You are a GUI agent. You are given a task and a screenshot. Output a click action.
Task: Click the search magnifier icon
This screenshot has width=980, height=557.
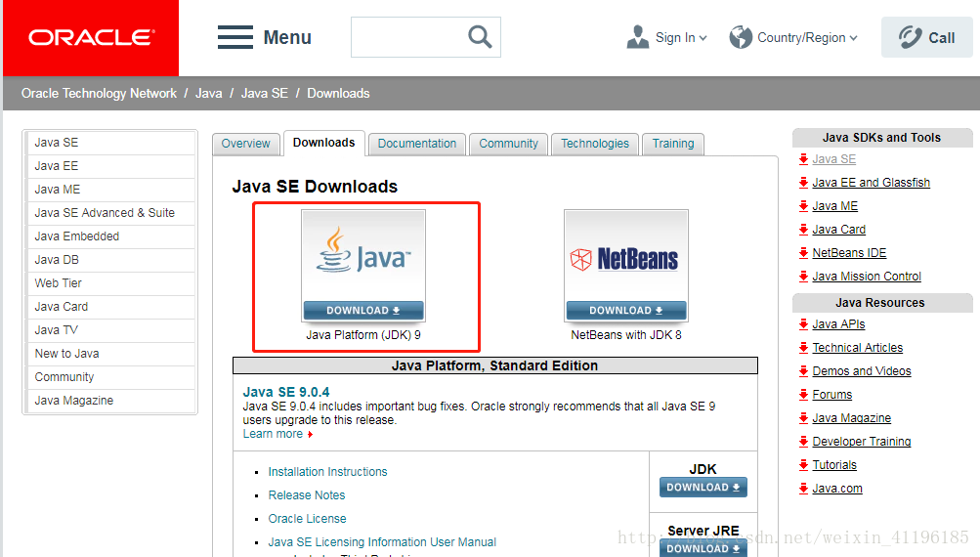click(480, 37)
